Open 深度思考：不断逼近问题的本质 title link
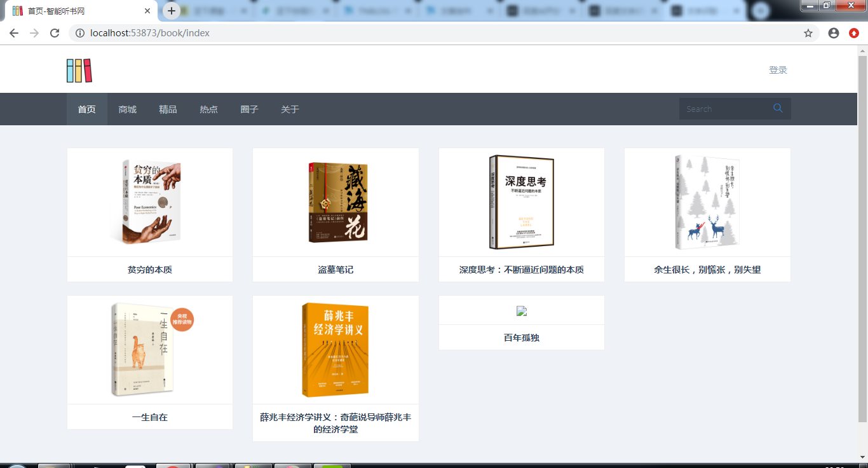 pos(522,270)
